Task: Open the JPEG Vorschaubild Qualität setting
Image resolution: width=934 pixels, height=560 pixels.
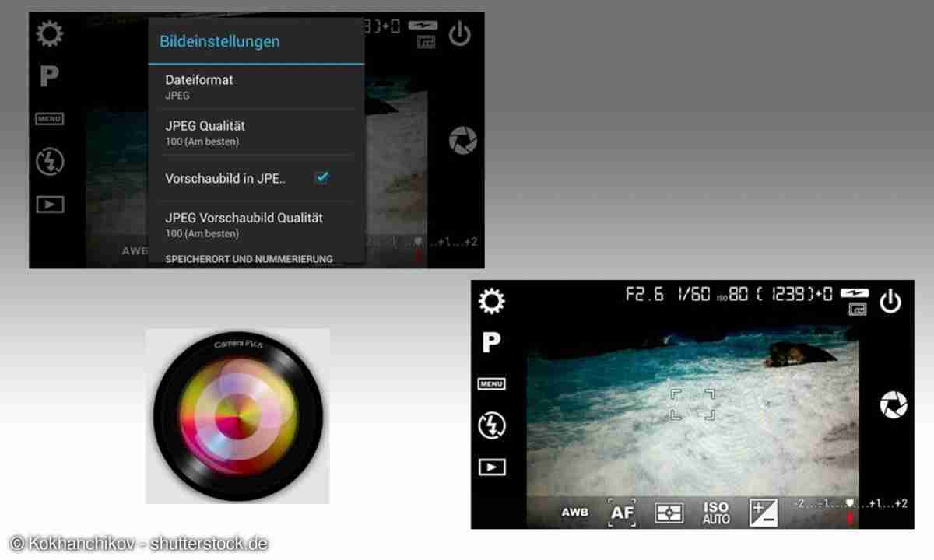Action: [255, 225]
